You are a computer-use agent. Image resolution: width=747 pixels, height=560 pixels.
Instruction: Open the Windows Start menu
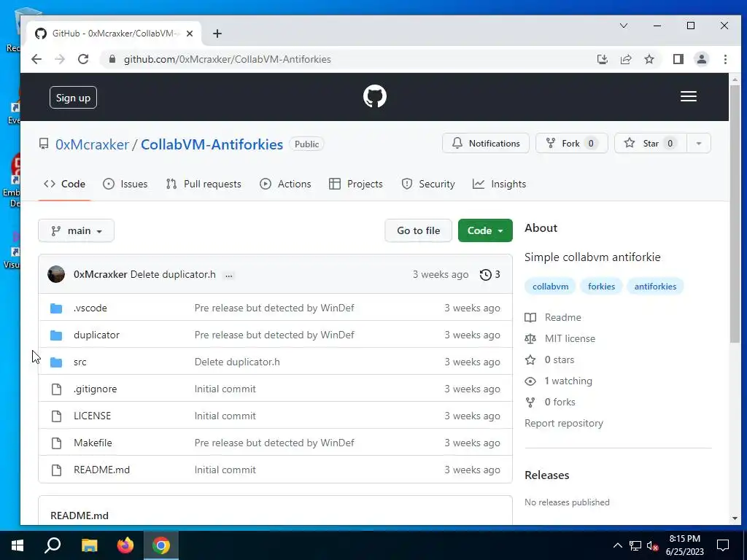pyautogui.click(x=18, y=545)
